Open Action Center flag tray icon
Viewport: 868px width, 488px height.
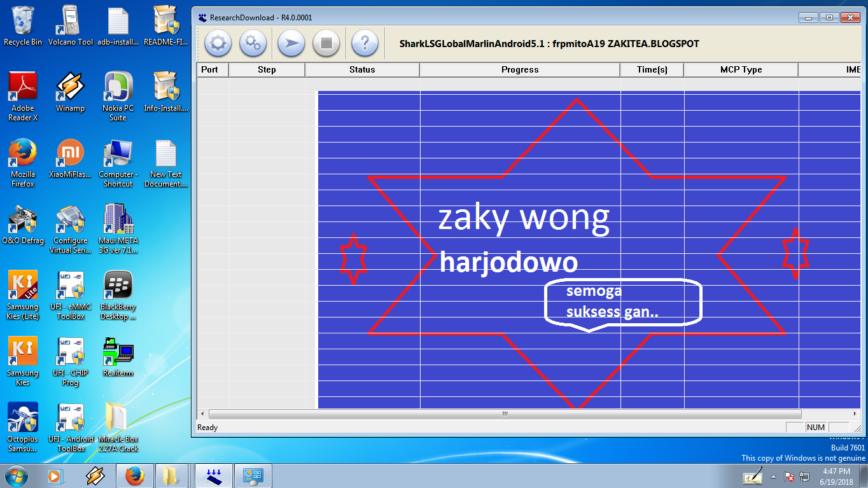tap(789, 477)
